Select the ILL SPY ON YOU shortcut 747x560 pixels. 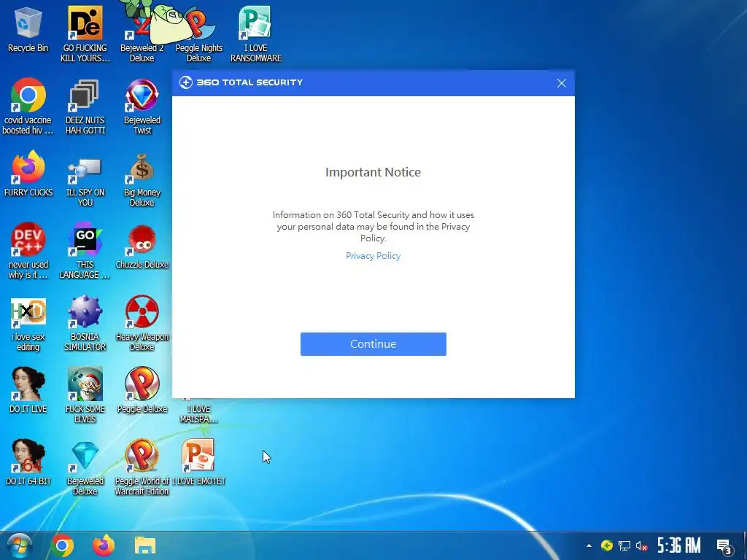tap(85, 179)
